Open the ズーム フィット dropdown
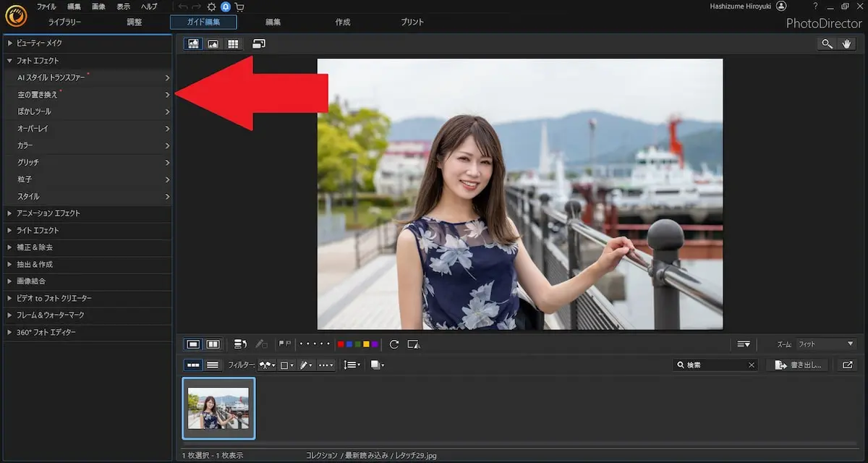 (x=826, y=344)
